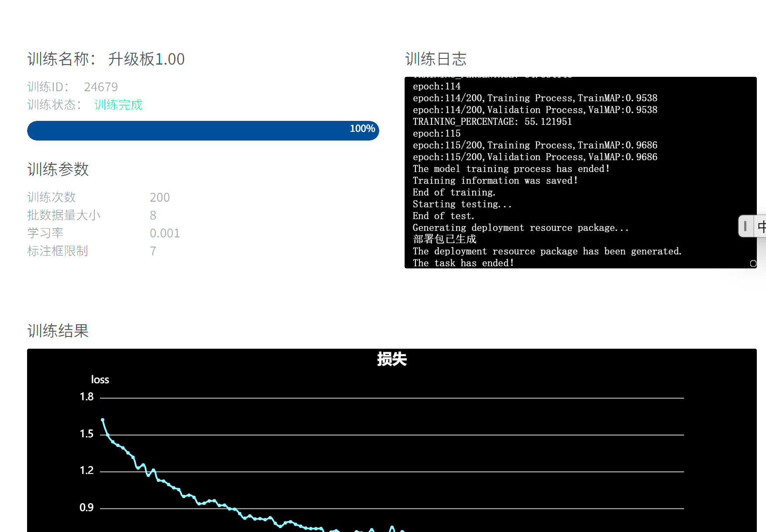766x532 pixels.
Task: Click log line epoch:114/200 ValMAP:0.9538
Action: tap(535, 110)
